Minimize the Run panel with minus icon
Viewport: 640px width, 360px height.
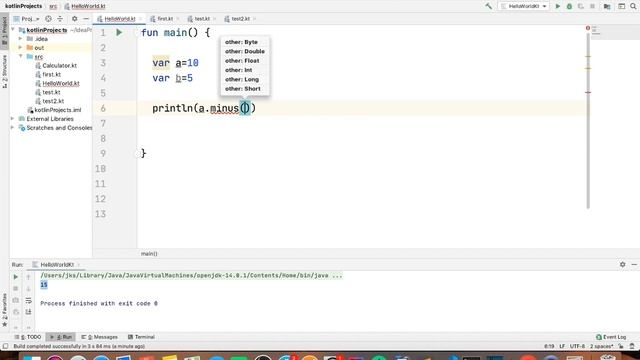coord(634,264)
